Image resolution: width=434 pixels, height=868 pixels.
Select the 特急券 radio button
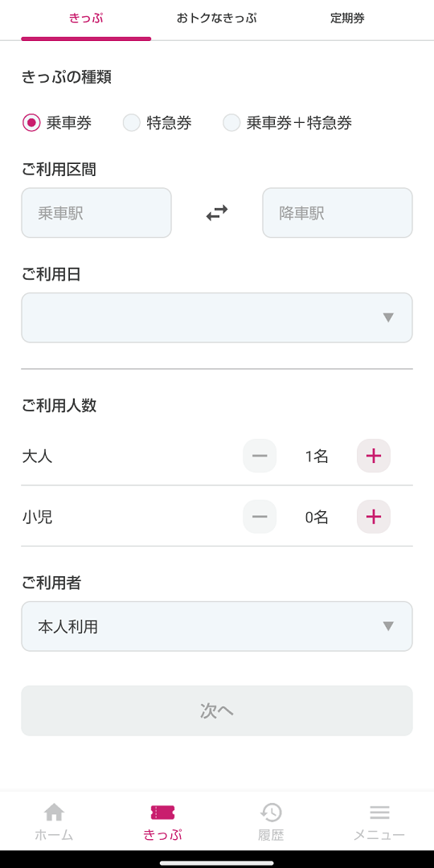(132, 122)
